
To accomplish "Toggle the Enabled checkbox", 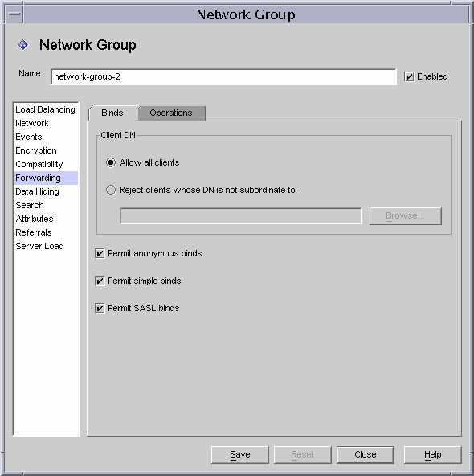I will [x=409, y=77].
